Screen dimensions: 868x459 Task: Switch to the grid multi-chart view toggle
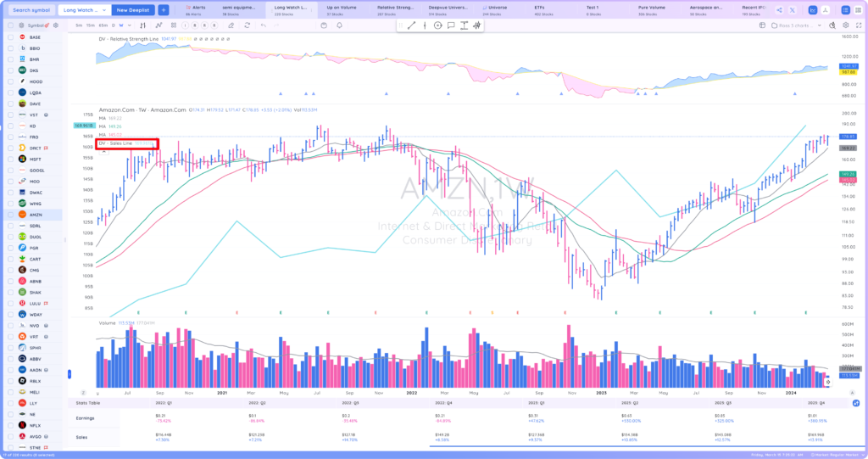(x=858, y=10)
